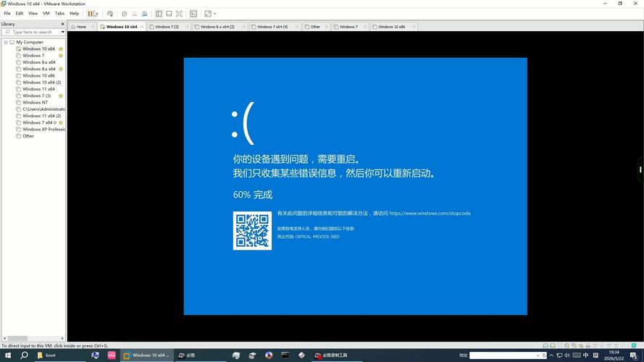
Task: Click the library horizontal scrollbar thumb
Action: [17, 338]
